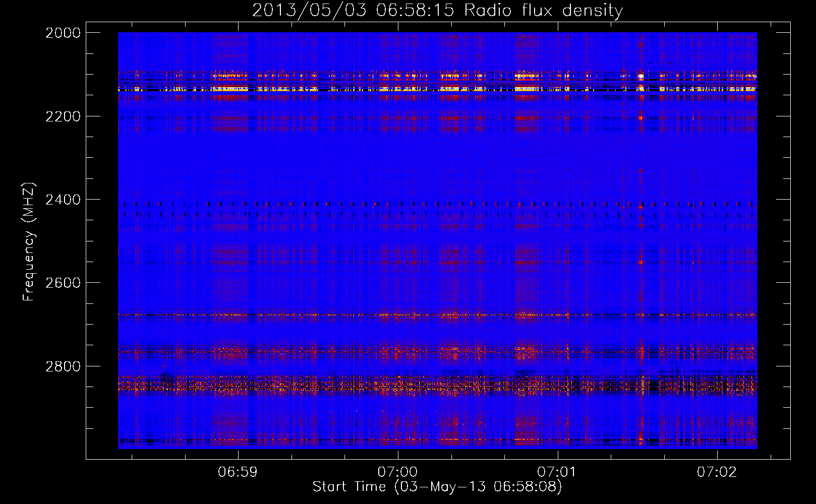Select the 2400 frequency tick label
The width and height of the screenshot is (816, 504).
63,200
